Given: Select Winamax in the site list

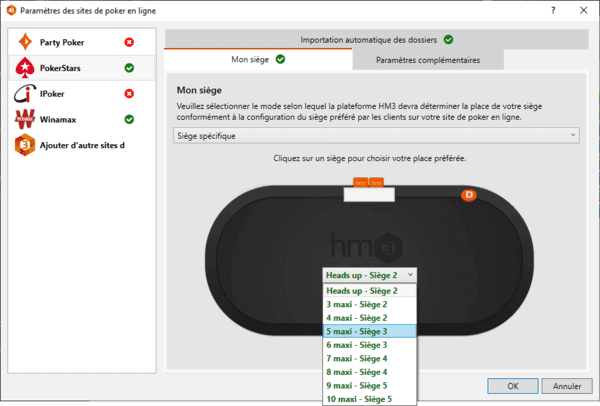Looking at the screenshot, I should pos(82,119).
